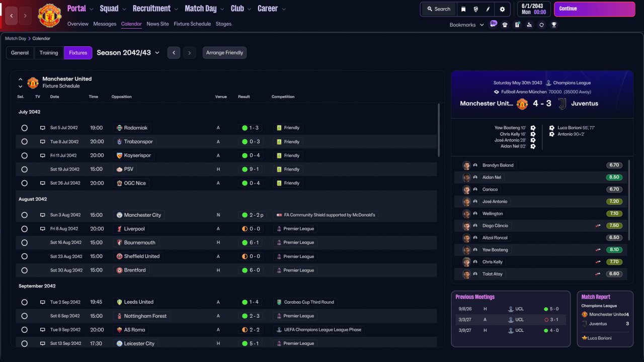Click the Manchester United crest in Fixture Schedule header
The height and width of the screenshot is (362, 644).
point(33,82)
